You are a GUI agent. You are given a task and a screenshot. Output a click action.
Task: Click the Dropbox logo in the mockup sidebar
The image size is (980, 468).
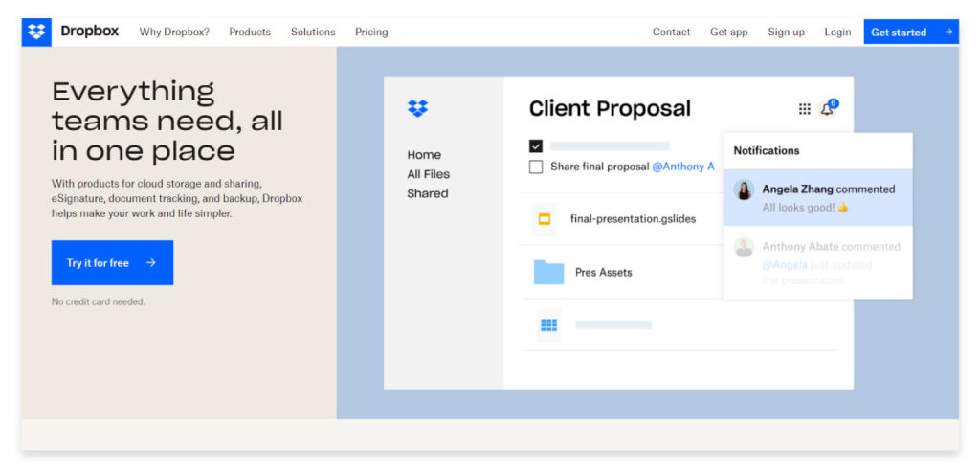[417, 108]
